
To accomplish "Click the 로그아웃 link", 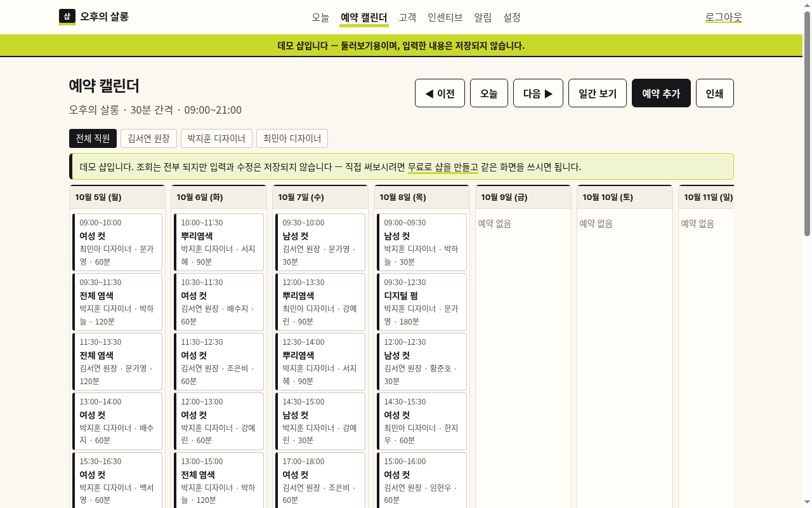I will (724, 17).
